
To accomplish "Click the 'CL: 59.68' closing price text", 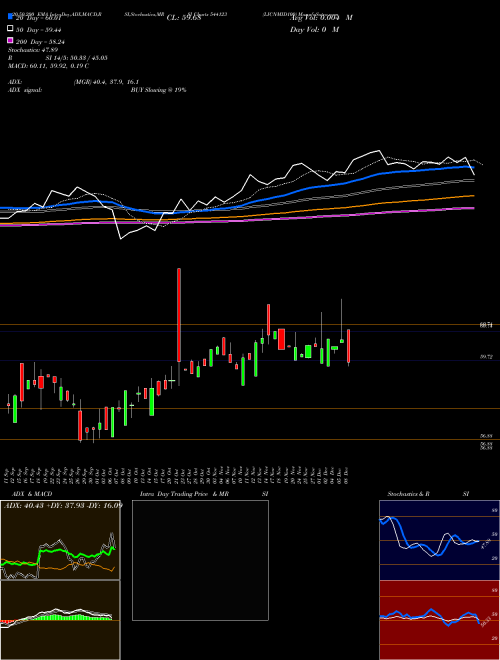I will 184,18.
